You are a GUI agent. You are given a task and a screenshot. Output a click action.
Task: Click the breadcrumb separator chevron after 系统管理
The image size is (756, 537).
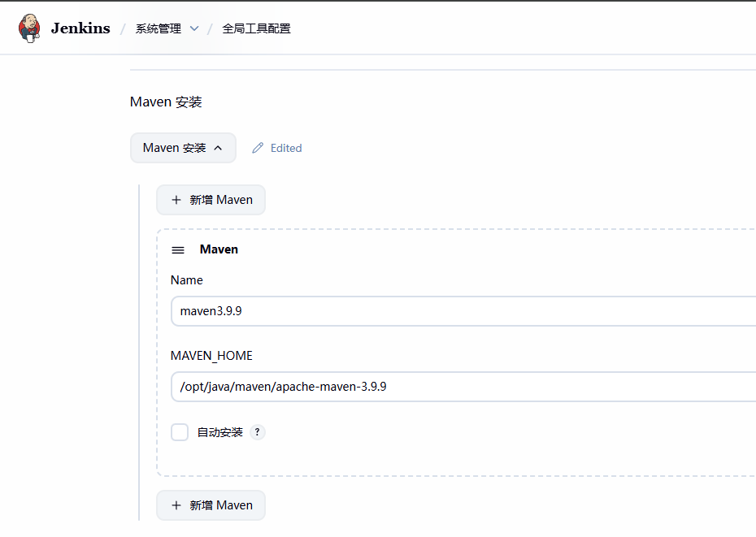[x=193, y=28]
